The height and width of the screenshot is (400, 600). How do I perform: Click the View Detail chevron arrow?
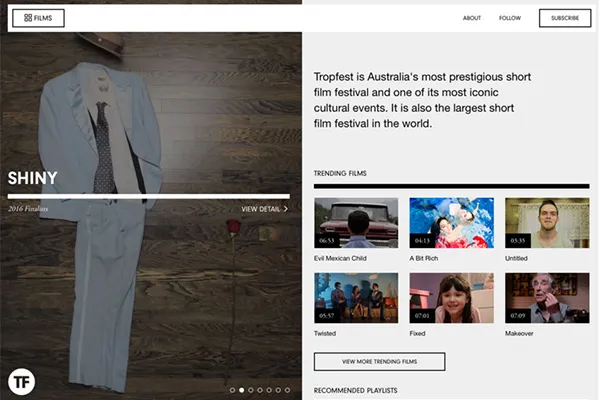(x=286, y=209)
